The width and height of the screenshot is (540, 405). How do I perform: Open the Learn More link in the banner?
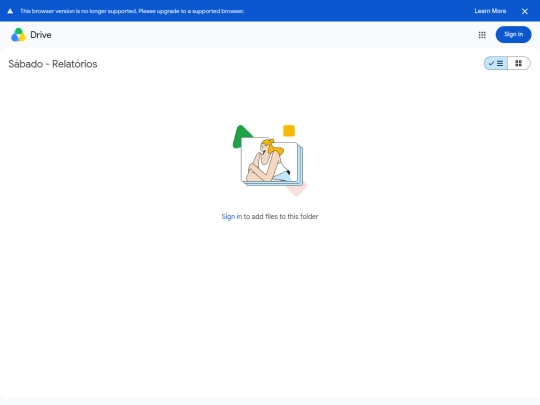490,11
